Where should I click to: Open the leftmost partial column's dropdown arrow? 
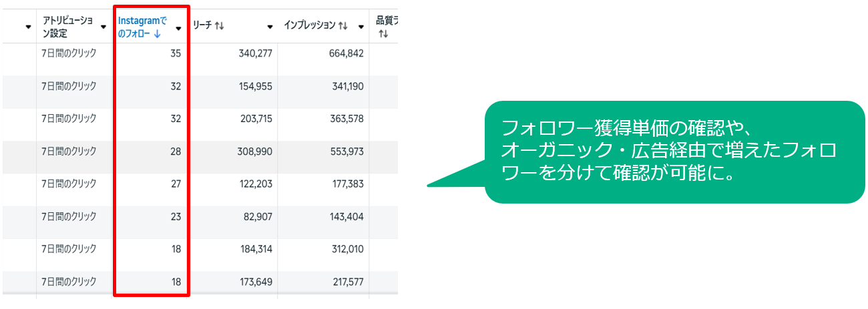pyautogui.click(x=28, y=27)
